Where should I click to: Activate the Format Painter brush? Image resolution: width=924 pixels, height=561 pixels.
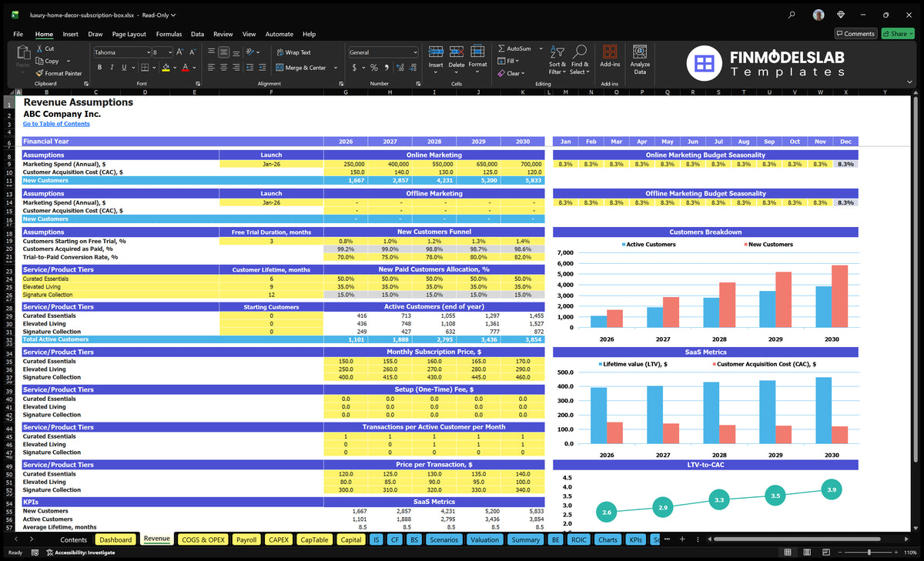39,73
